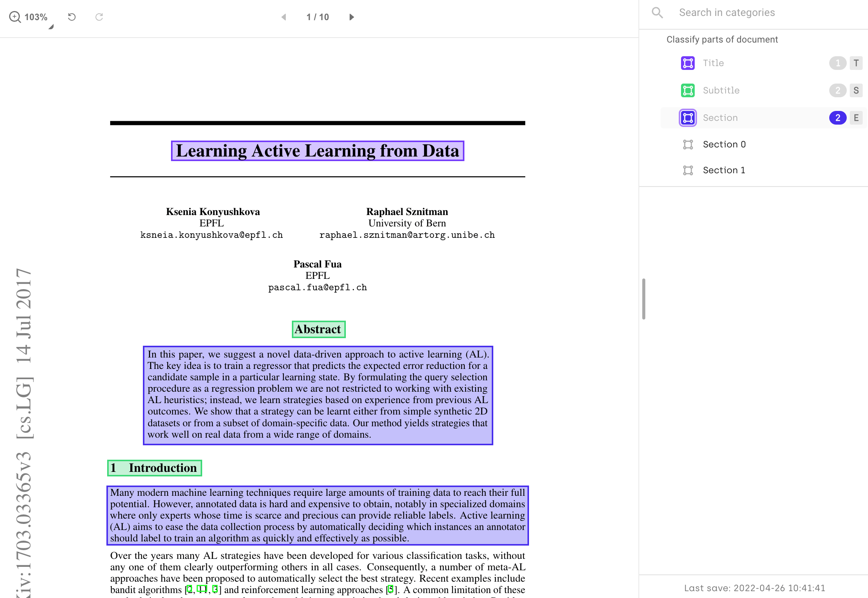This screenshot has width=868, height=598.
Task: Click the undo arrow icon
Action: (x=72, y=17)
